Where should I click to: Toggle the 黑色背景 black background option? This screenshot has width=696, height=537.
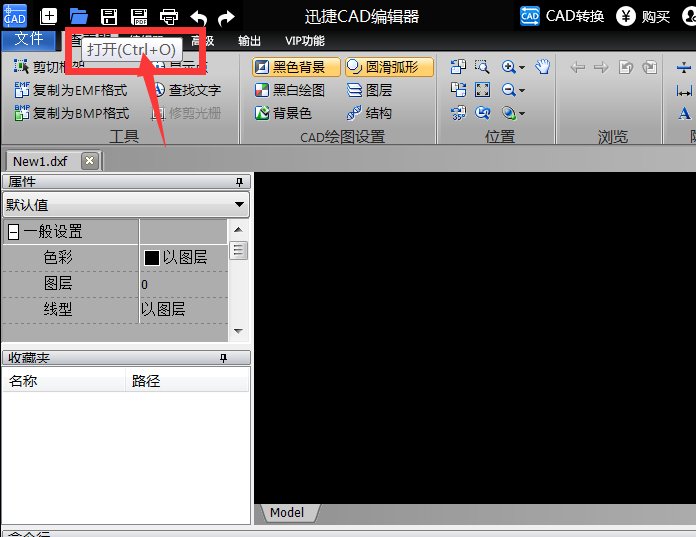296,67
